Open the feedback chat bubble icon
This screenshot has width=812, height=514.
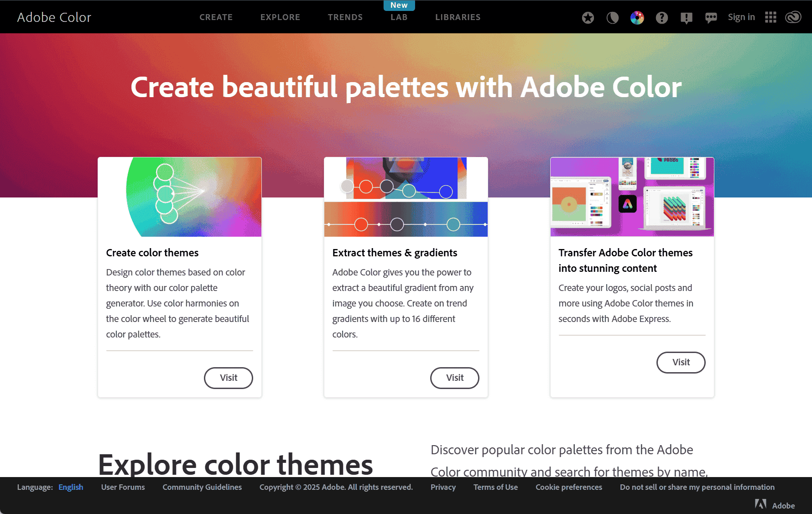711,17
